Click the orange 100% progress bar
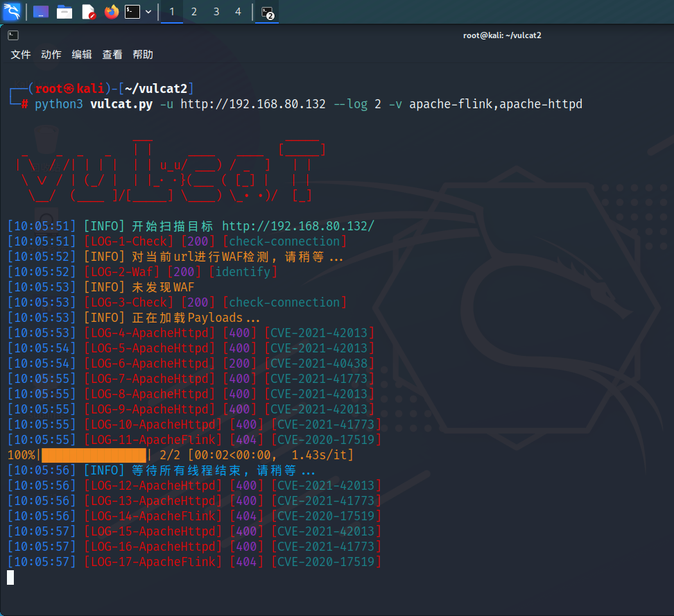Screen dimensions: 674x616 pos(94,455)
